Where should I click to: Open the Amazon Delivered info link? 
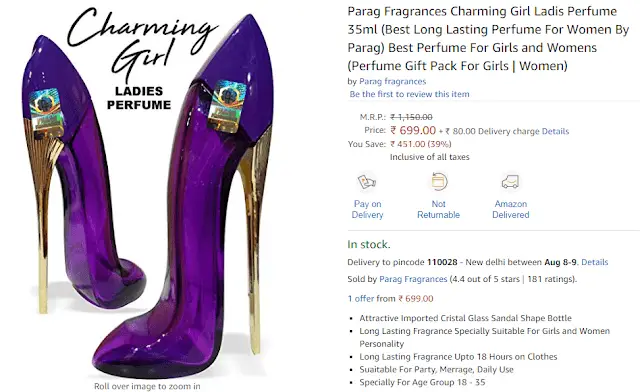[x=511, y=209]
